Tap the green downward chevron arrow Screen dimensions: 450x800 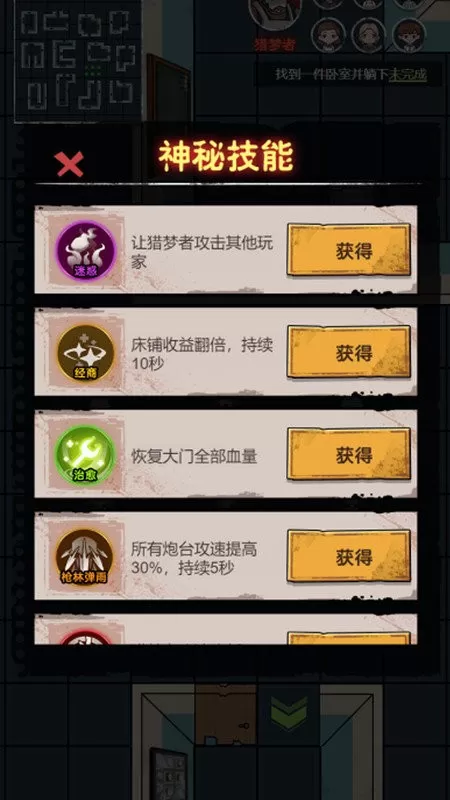tap(289, 711)
